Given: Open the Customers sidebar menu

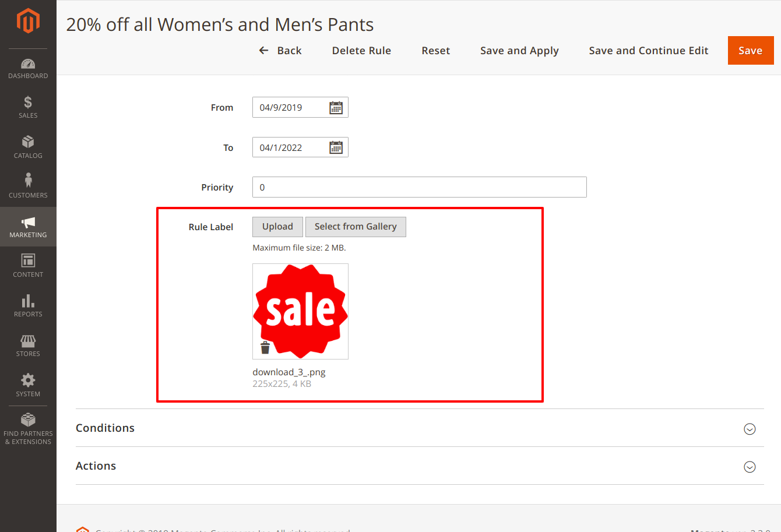Looking at the screenshot, I should (x=28, y=187).
